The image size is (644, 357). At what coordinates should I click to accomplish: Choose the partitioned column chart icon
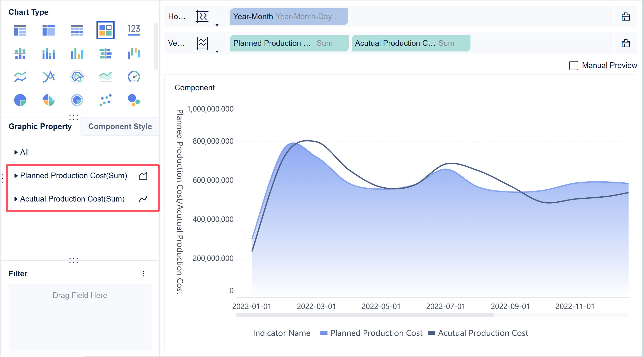(x=20, y=54)
